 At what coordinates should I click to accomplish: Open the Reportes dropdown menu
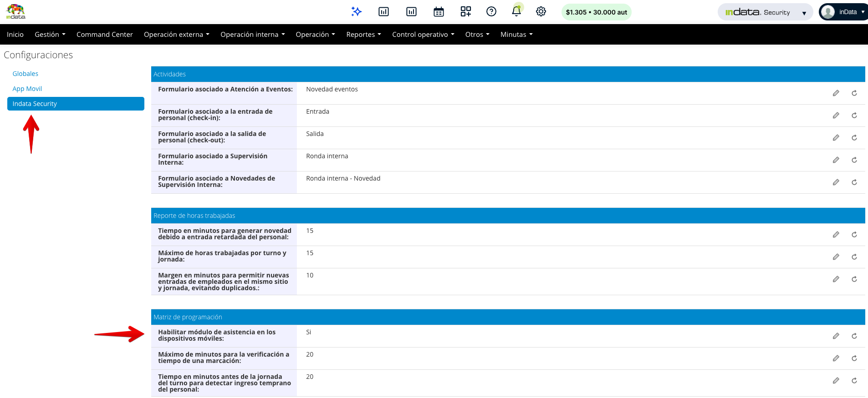363,35
